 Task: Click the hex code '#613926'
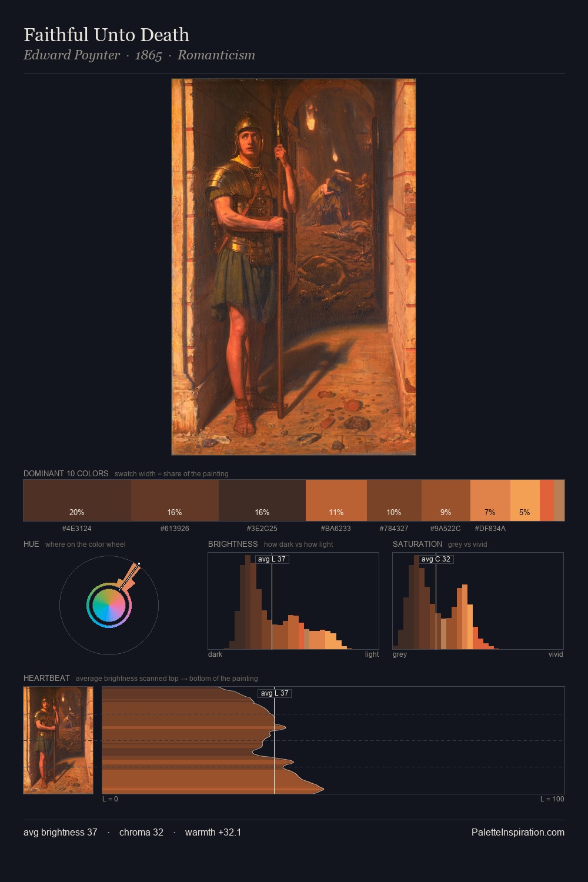(x=175, y=529)
